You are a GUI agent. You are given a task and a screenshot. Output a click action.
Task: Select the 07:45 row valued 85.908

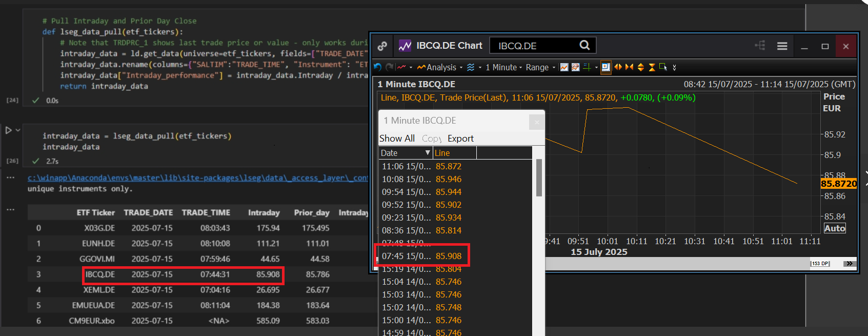click(455, 256)
